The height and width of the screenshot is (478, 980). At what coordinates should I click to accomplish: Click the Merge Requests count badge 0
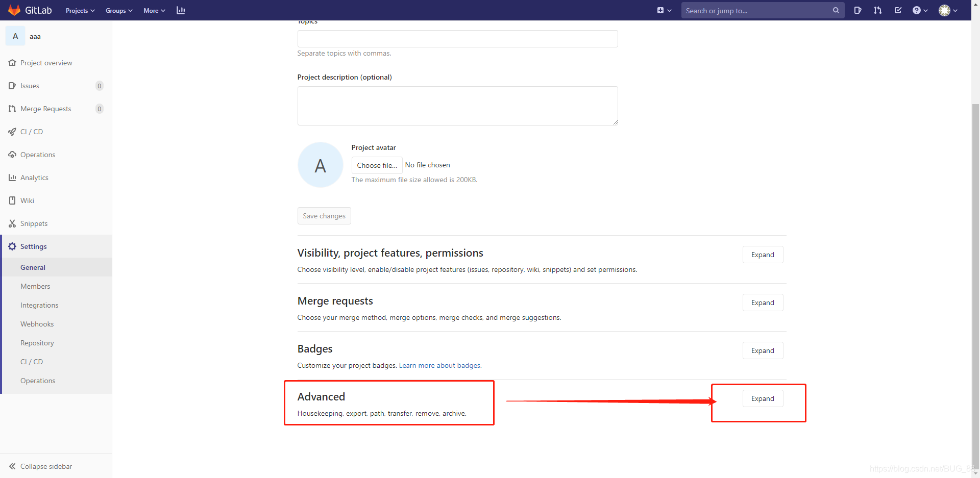tap(100, 109)
